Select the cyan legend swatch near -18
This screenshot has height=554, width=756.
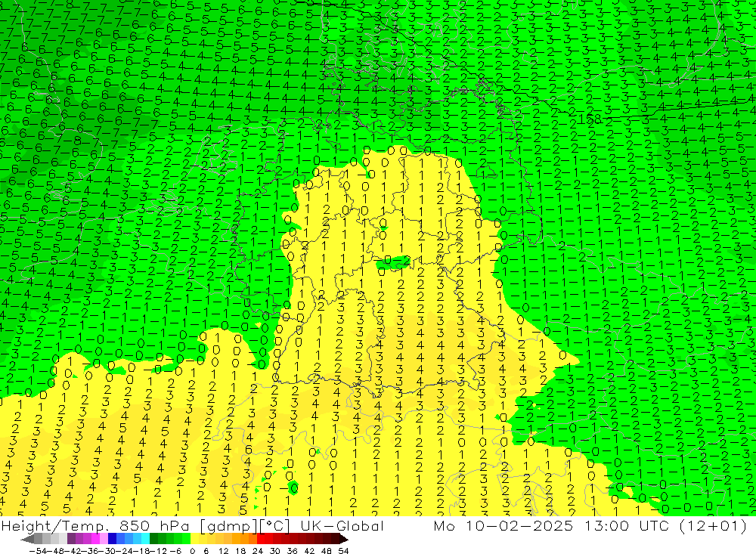point(145,539)
